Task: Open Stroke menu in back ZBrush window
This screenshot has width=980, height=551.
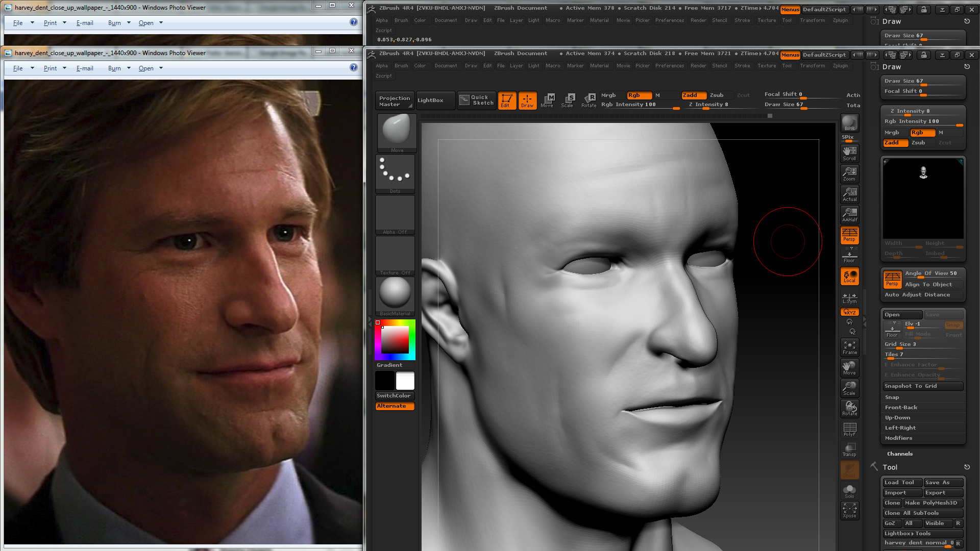Action: coord(742,20)
